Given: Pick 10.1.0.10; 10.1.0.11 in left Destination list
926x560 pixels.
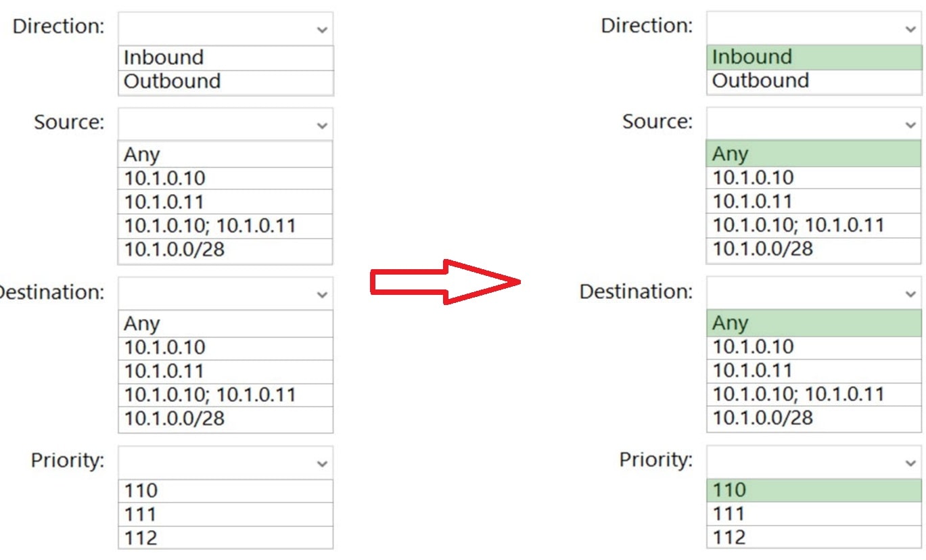Looking at the screenshot, I should tap(225, 395).
